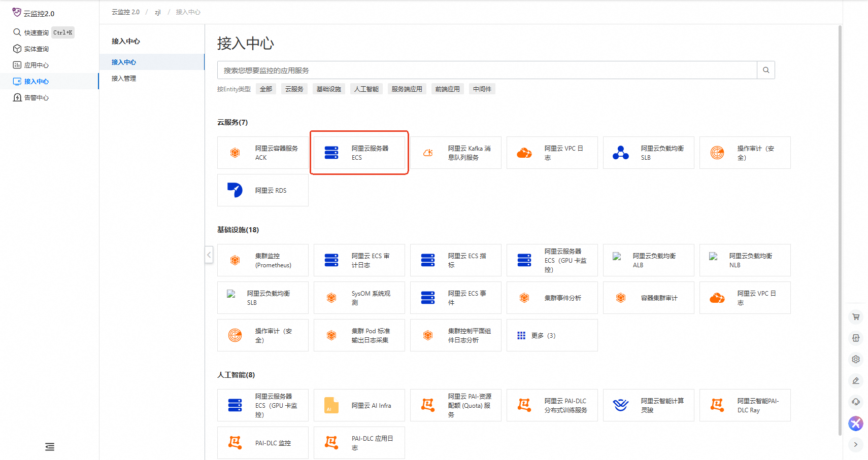Open the 阿里云服务器 ECS card
Image resolution: width=868 pixels, height=460 pixels.
tap(359, 153)
